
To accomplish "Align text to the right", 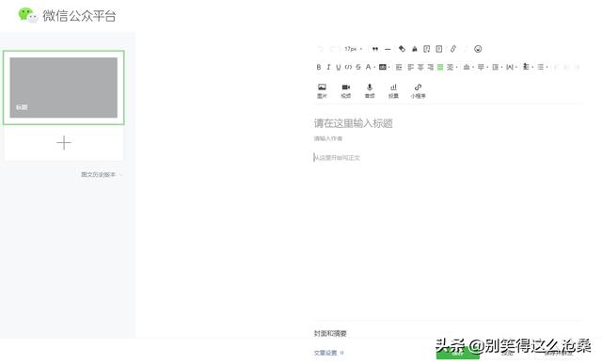I will click(x=431, y=67).
